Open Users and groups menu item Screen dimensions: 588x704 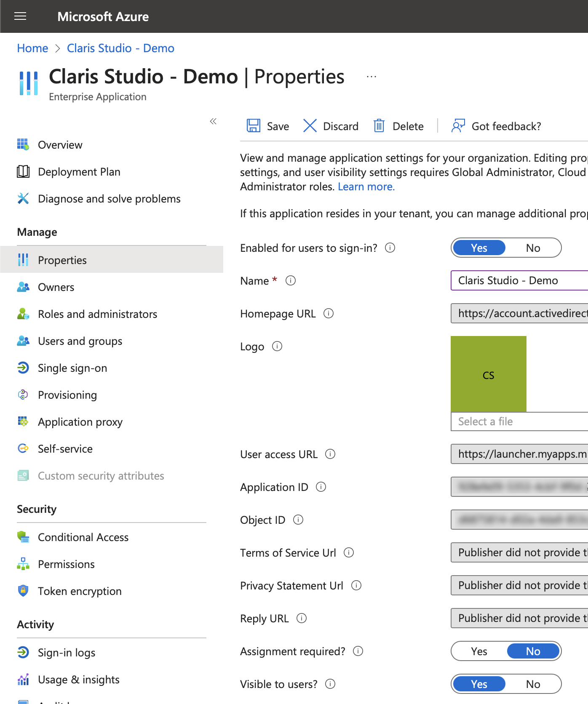(x=80, y=341)
